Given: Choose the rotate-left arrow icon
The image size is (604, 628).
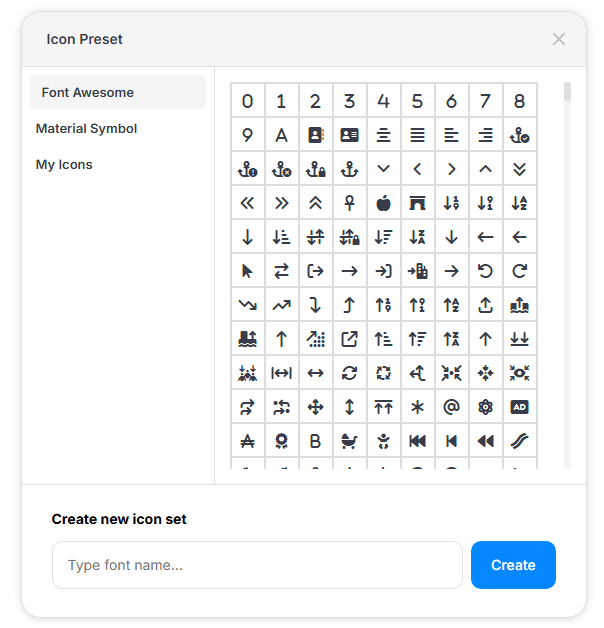Looking at the screenshot, I should [x=485, y=271].
